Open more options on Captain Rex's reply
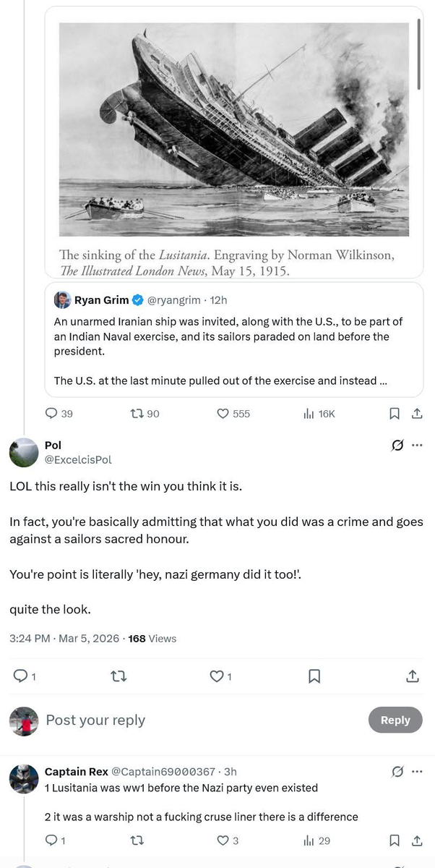Screen dimensions: 435x868 tap(417, 772)
